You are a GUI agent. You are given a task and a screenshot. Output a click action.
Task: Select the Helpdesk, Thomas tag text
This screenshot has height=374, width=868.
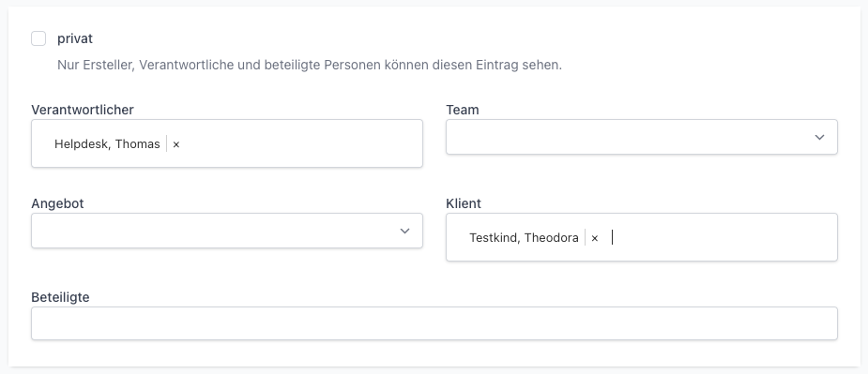click(x=107, y=144)
